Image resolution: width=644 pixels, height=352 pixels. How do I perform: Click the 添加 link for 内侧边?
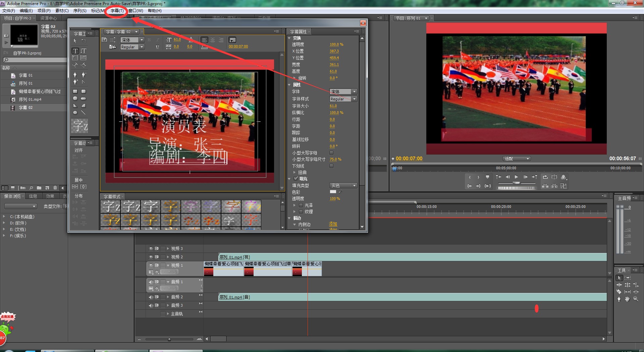pos(333,224)
